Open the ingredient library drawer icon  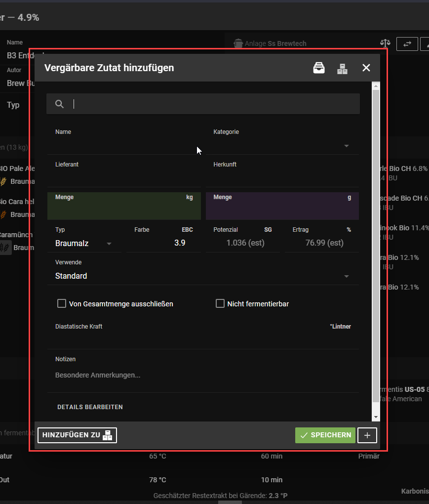(x=319, y=68)
